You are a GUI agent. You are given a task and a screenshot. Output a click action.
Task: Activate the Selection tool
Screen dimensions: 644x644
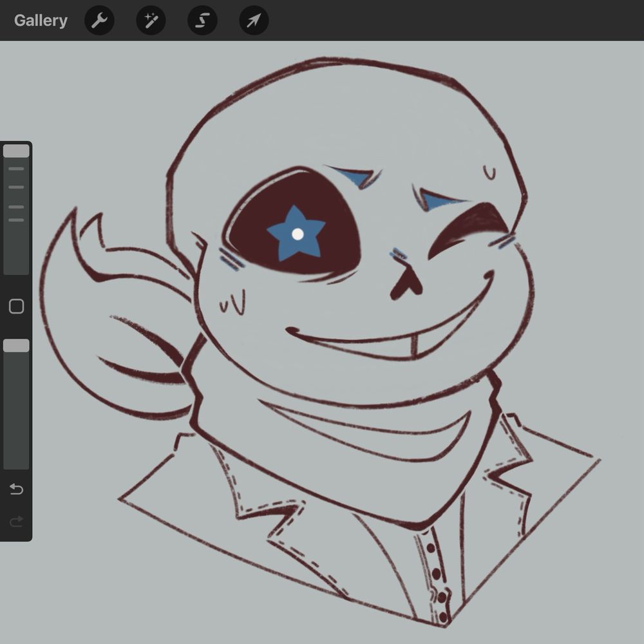point(202,20)
